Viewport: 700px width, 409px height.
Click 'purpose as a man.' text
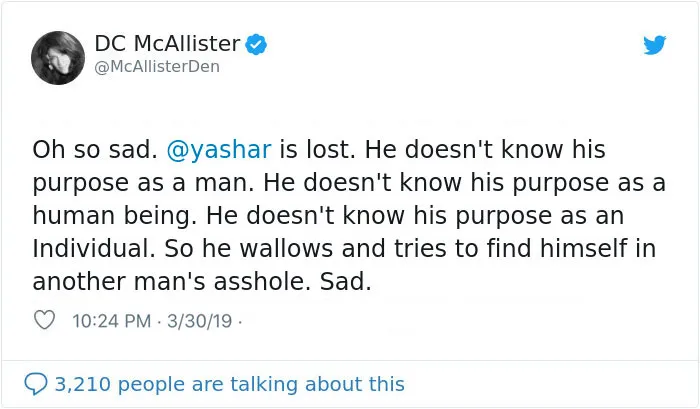pyautogui.click(x=143, y=184)
